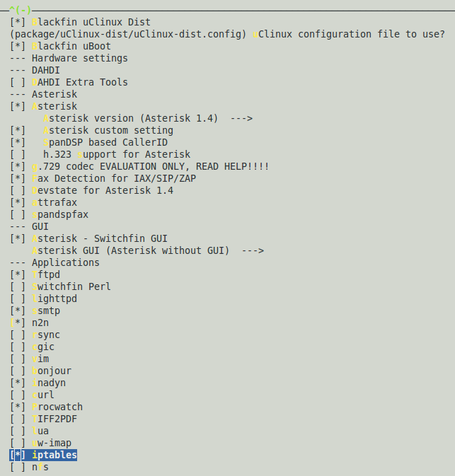Enable DAHDI Extra Tools
This screenshot has height=476, width=455.
18,82
